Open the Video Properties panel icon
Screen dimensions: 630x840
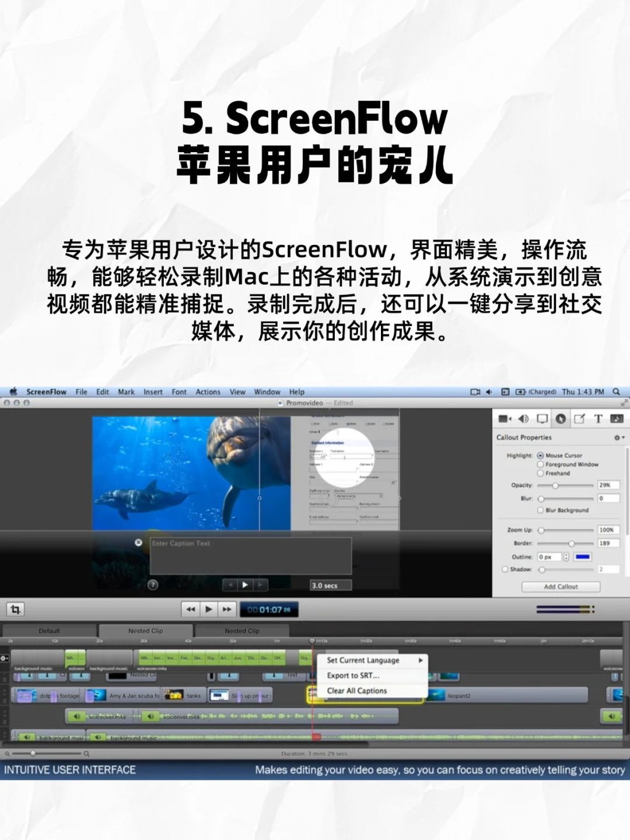coord(506,419)
